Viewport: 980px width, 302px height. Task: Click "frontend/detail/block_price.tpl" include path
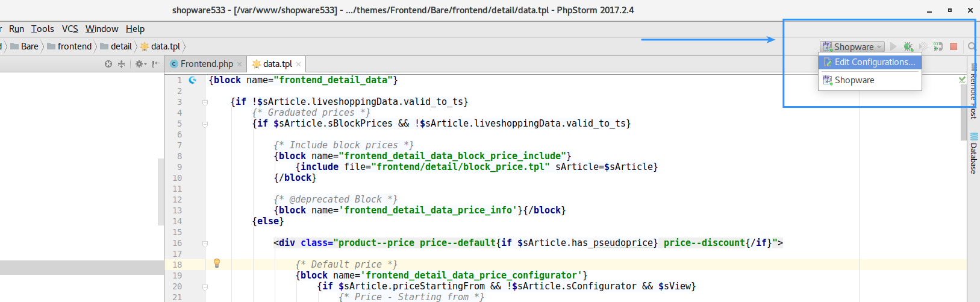click(x=460, y=167)
